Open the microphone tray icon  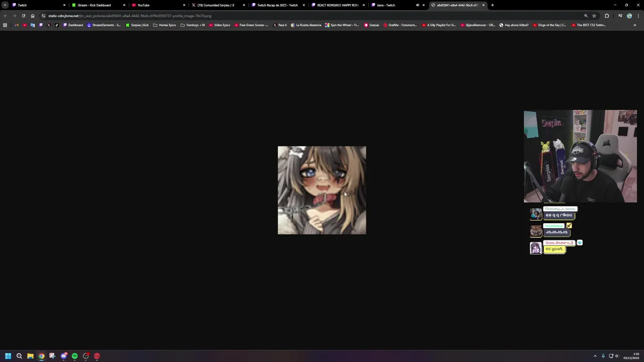pos(603,356)
